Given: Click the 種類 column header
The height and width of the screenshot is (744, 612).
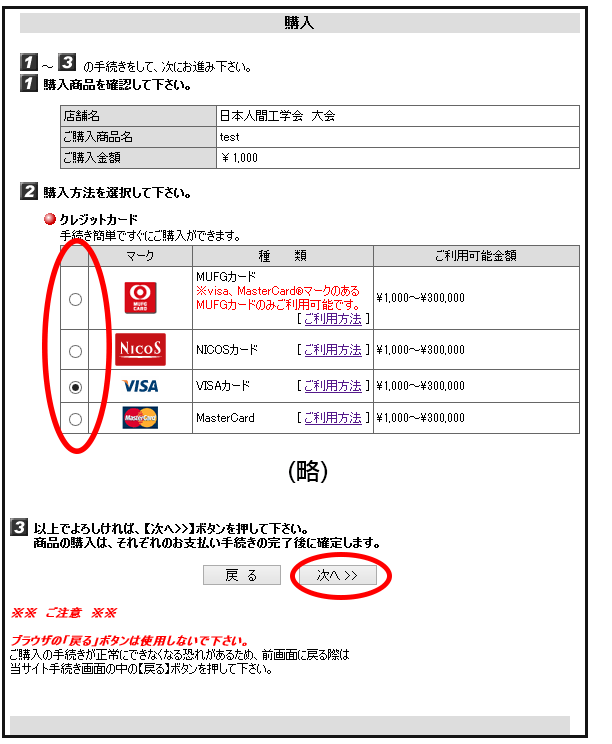Looking at the screenshot, I should [x=283, y=256].
